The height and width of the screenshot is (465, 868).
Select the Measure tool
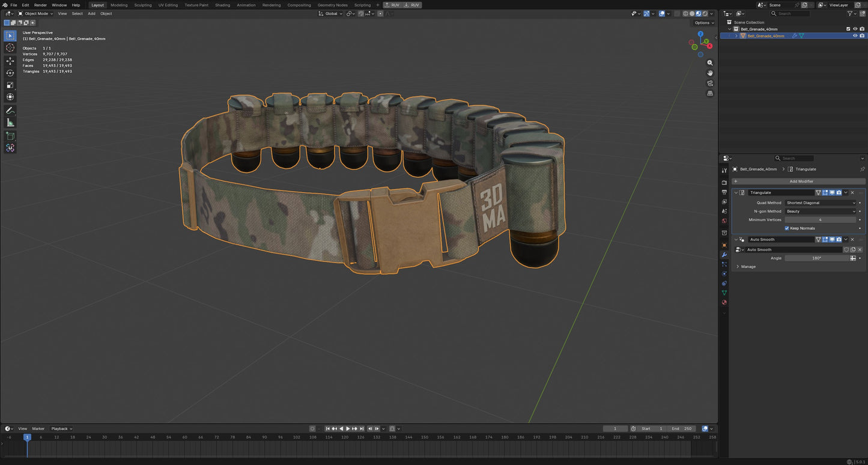tap(10, 123)
